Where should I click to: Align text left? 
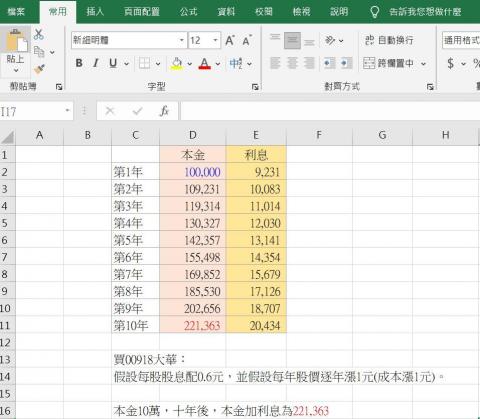pos(275,63)
